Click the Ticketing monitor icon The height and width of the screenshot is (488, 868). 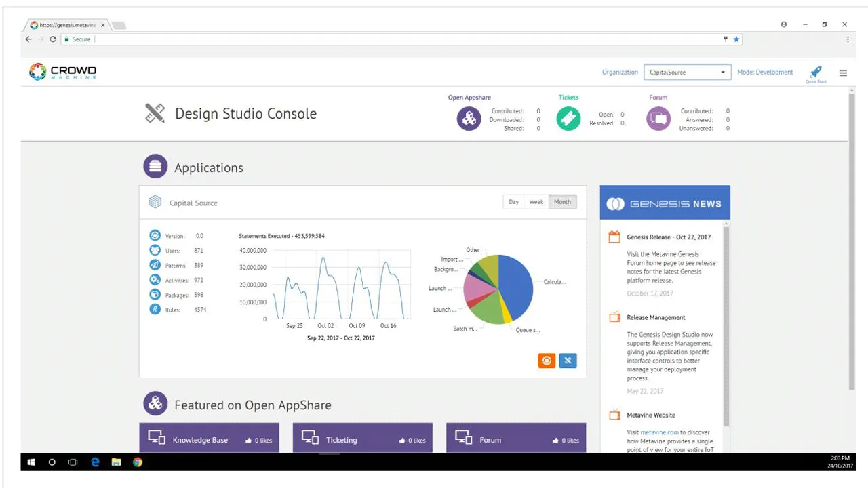click(310, 438)
